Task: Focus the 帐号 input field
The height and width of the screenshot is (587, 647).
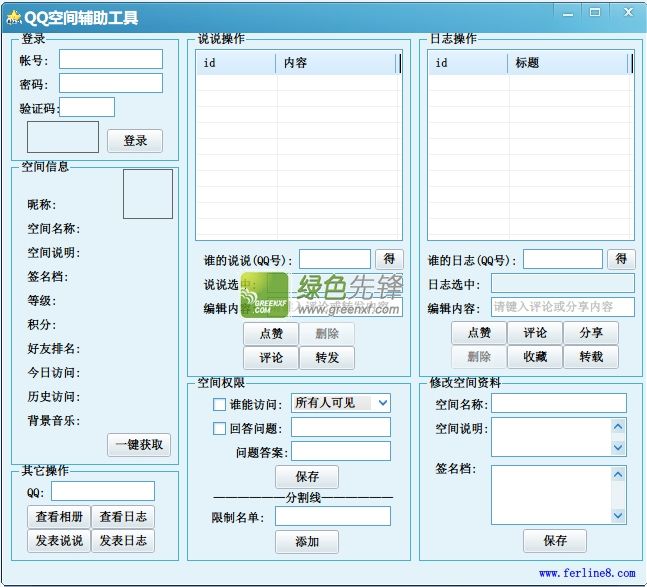Action: click(x=110, y=60)
